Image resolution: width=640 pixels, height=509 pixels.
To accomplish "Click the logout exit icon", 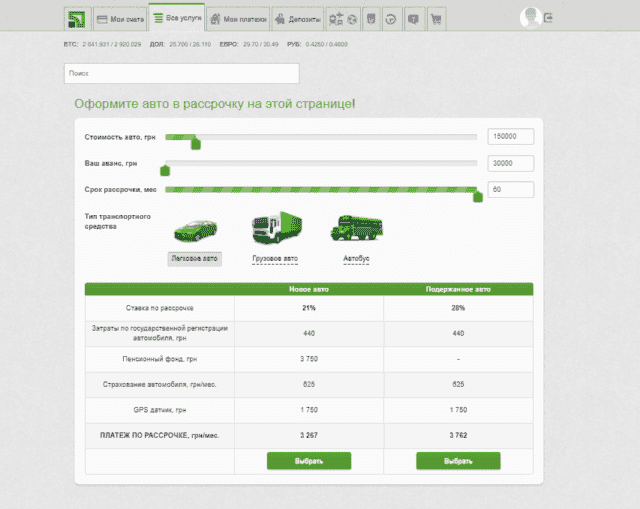I will click(549, 18).
